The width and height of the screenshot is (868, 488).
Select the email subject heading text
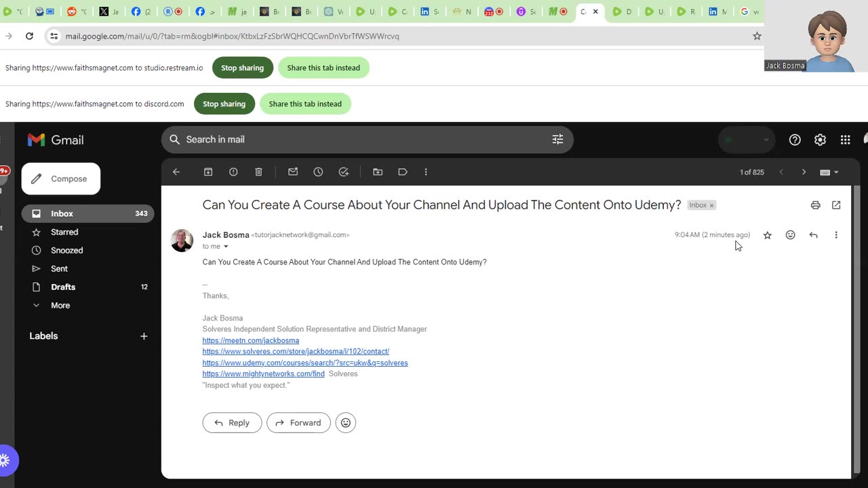coord(441,205)
